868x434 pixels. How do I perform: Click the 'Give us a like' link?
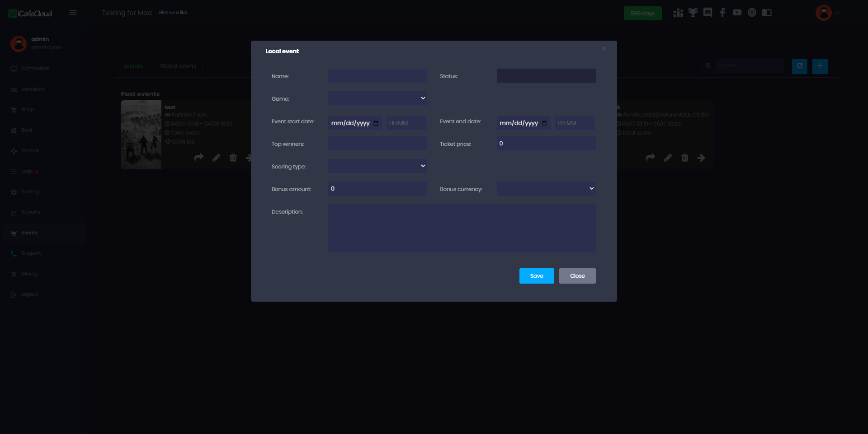173,13
